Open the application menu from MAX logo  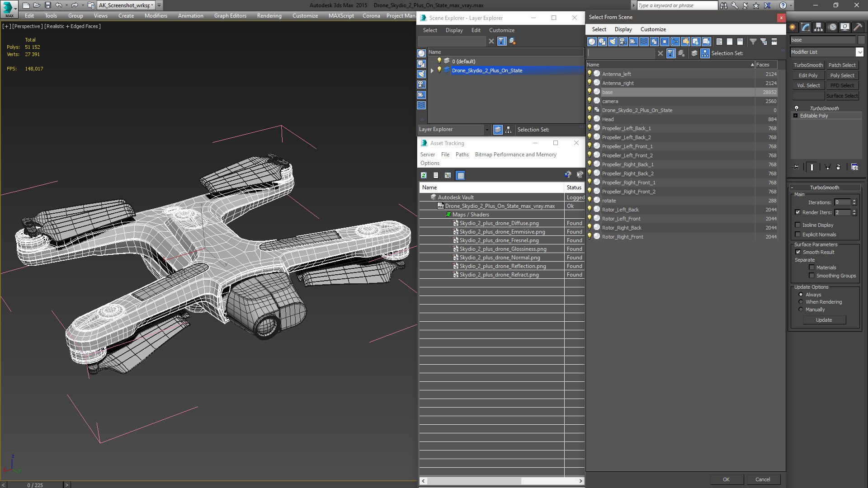tap(9, 9)
